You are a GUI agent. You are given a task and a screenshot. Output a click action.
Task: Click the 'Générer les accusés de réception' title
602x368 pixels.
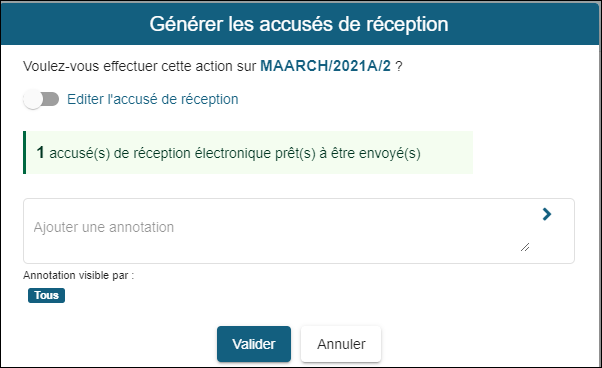[299, 24]
